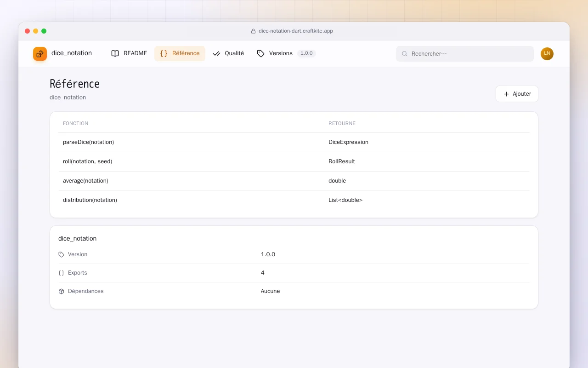Click the tag icon beside Versions
Viewport: 588px width, 368px height.
tap(260, 53)
